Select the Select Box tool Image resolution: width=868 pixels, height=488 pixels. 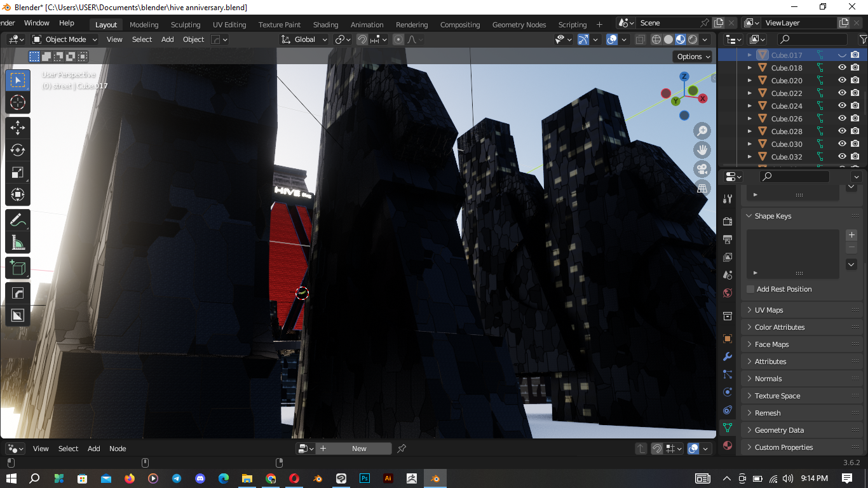pos(18,80)
